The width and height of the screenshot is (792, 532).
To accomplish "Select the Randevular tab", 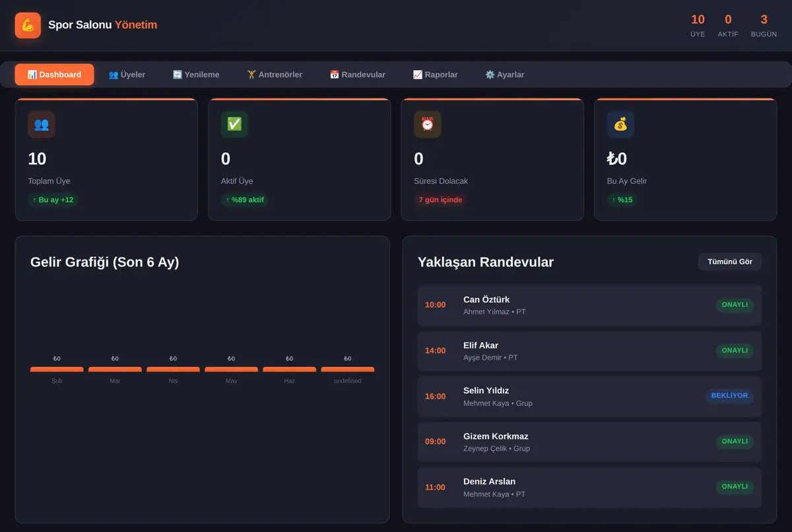I will pos(358,75).
